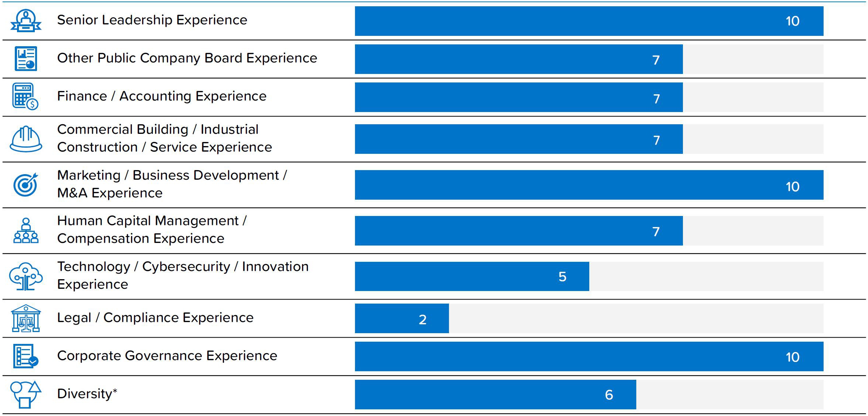868x416 pixels.
Task: Click the Finance / Accounting Experience label
Action: 162,96
